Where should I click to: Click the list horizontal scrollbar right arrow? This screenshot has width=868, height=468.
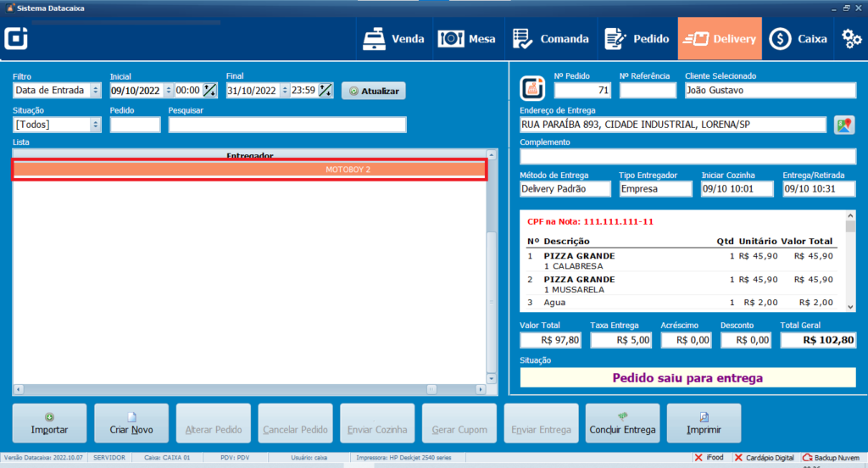pyautogui.click(x=481, y=389)
